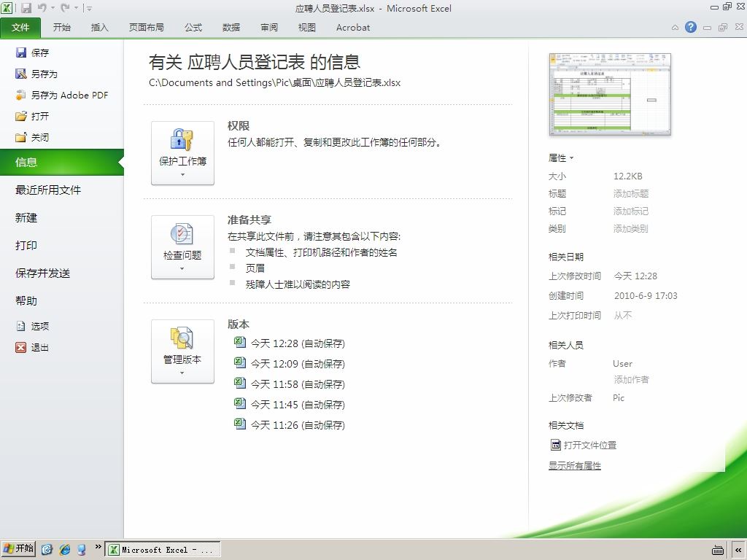Click the Redo arrow in title bar
Image resolution: width=747 pixels, height=560 pixels.
tap(65, 8)
